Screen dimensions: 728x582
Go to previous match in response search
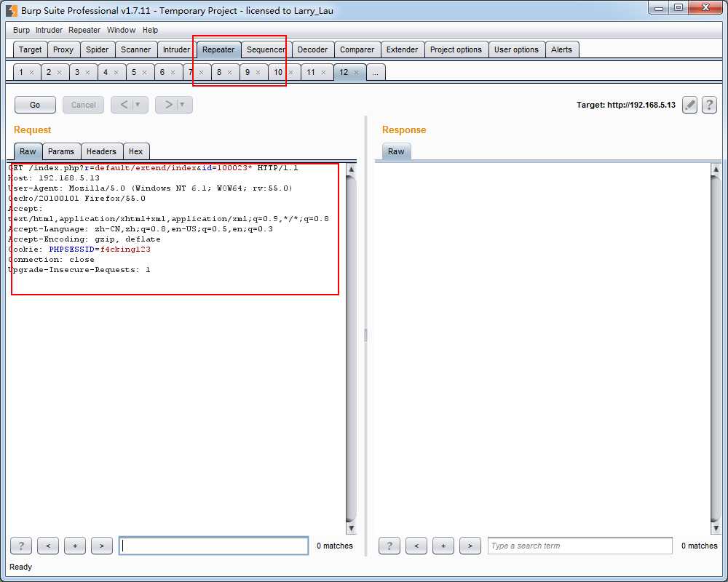(x=416, y=546)
